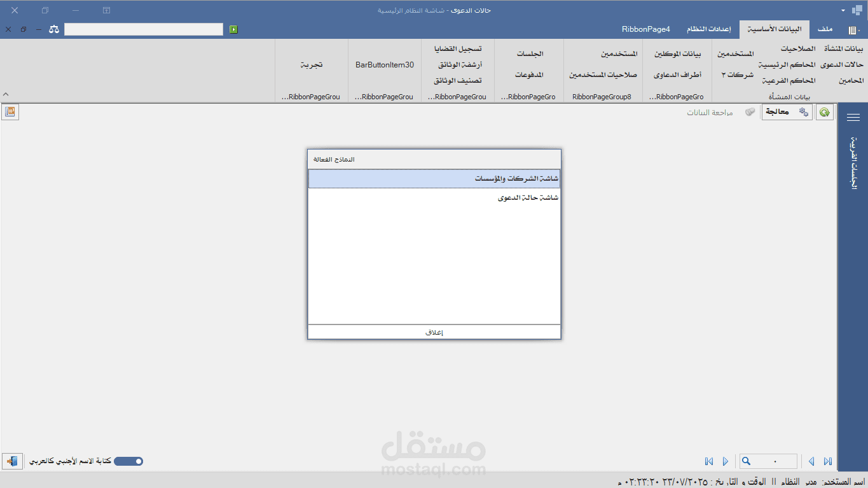
Task: Collapse the ribbon with the chevron arrow
Action: tap(6, 94)
